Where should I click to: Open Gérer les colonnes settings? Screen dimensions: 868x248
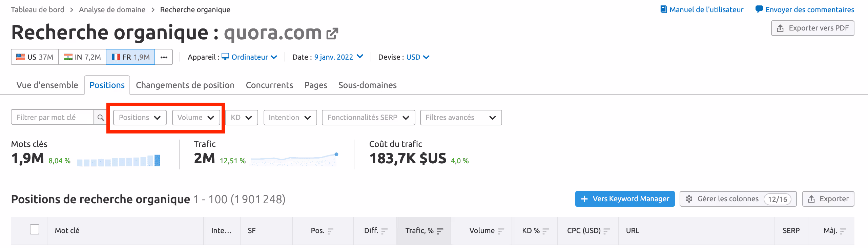coord(738,199)
